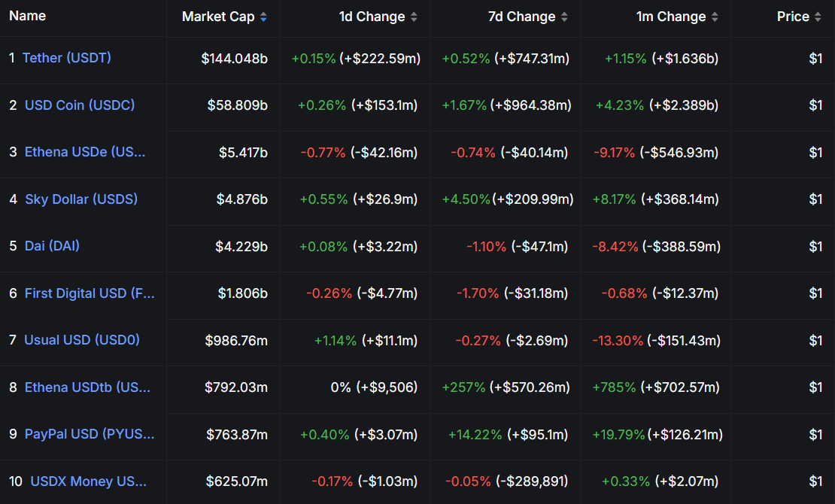Click USDX Money 1m change +0.33%
The image size is (835, 504).
626,481
